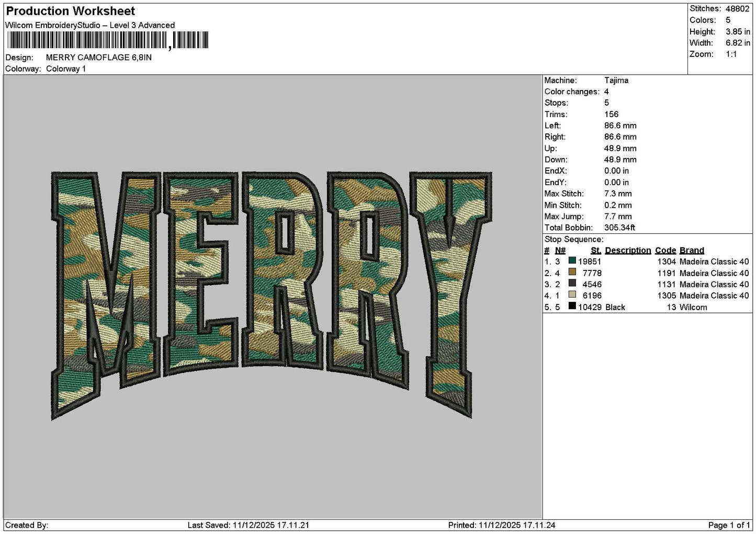This screenshot has height=534, width=756.
Task: Click the Machine value 'Tajima'
Action: (616, 81)
